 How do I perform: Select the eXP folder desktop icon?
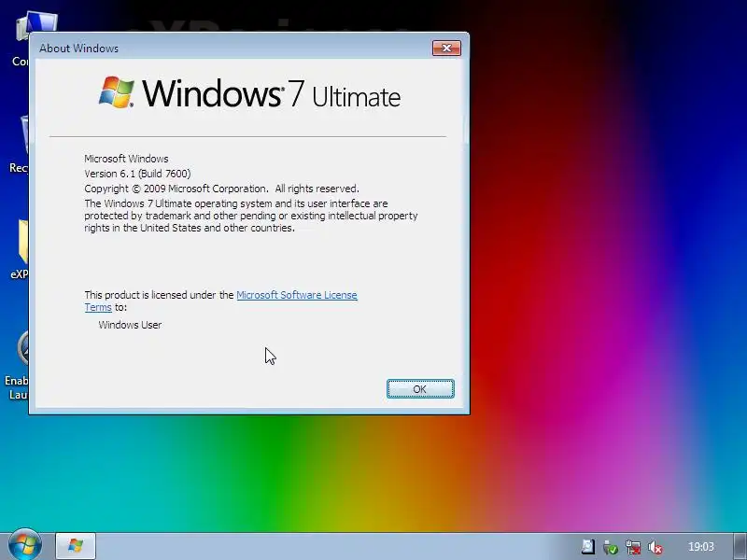click(x=20, y=249)
